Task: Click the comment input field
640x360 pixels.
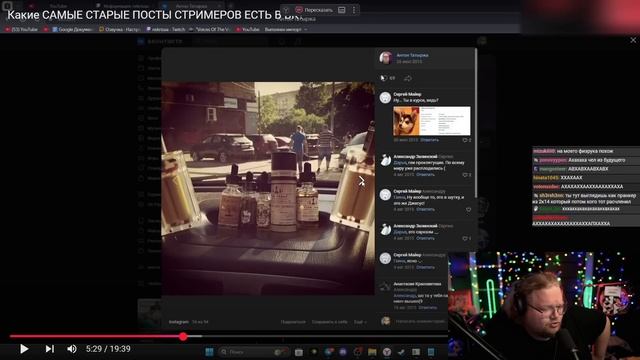Action: pos(420,321)
